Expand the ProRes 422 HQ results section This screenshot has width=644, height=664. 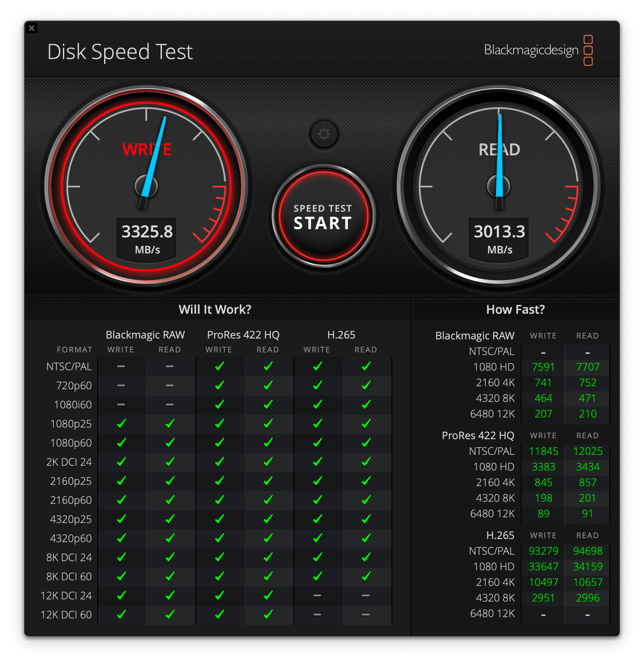[x=479, y=435]
